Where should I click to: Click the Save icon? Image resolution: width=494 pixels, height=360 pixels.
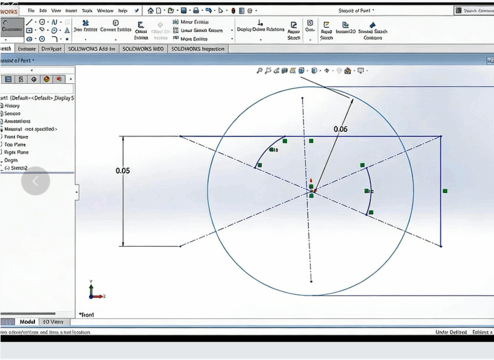click(x=184, y=11)
